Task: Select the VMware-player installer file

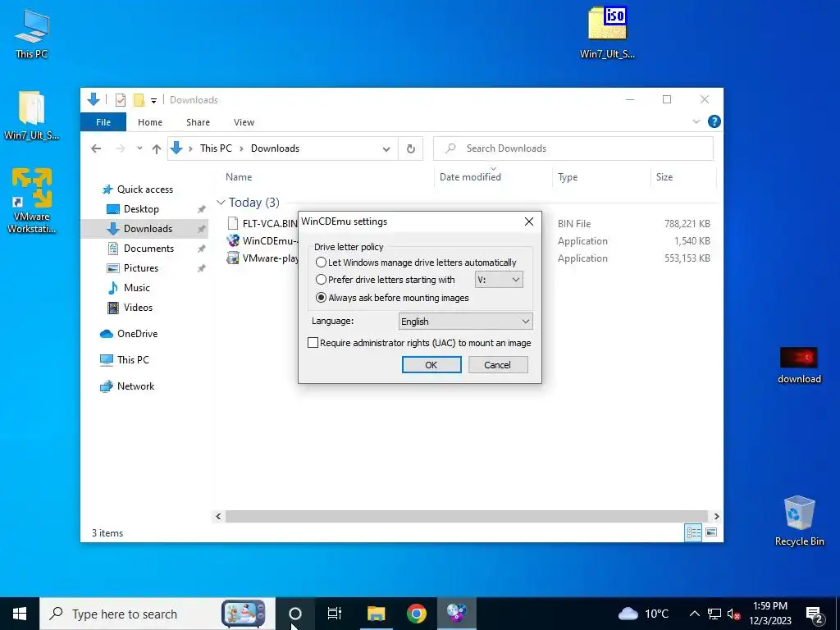Action: (262, 258)
